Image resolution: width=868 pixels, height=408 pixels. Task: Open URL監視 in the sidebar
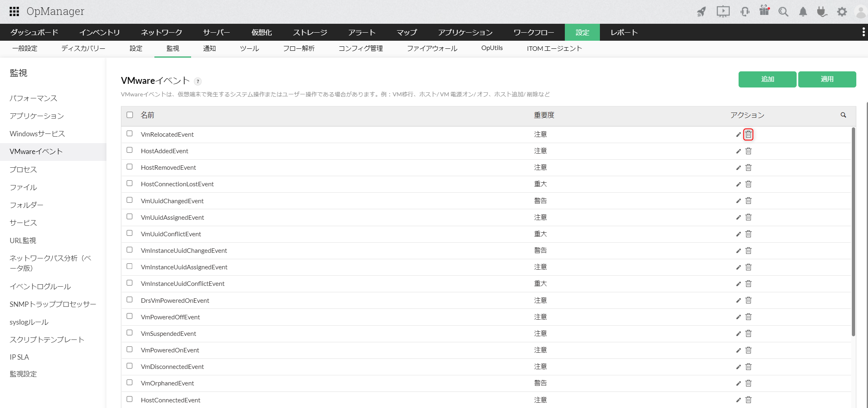(x=23, y=241)
